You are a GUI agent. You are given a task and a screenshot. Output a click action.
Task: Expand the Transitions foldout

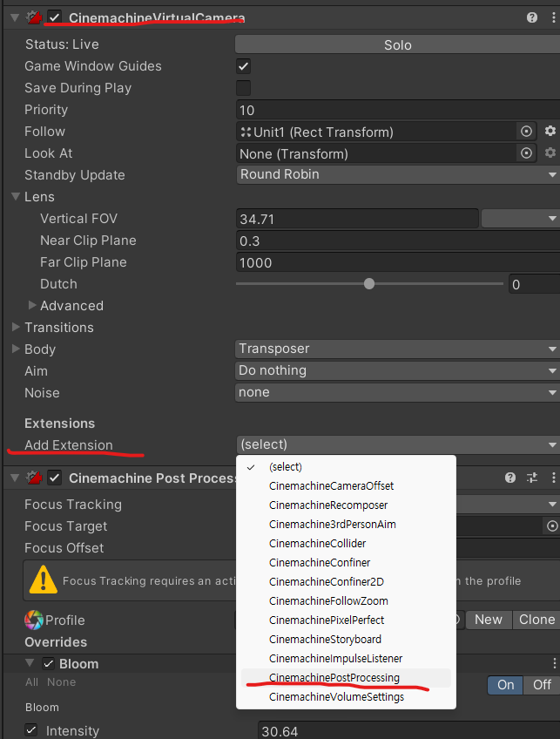click(x=17, y=328)
